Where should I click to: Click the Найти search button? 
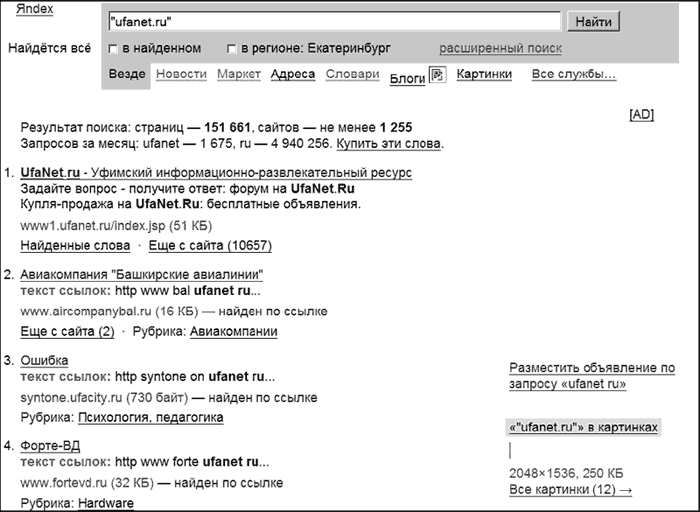click(x=593, y=21)
